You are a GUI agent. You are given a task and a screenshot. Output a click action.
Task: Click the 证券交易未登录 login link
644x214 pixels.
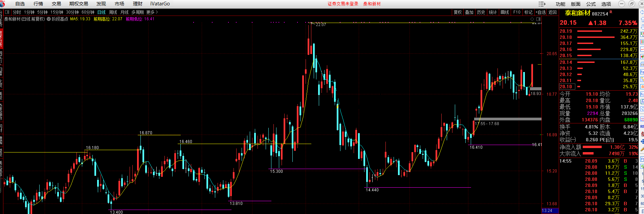click(x=343, y=4)
